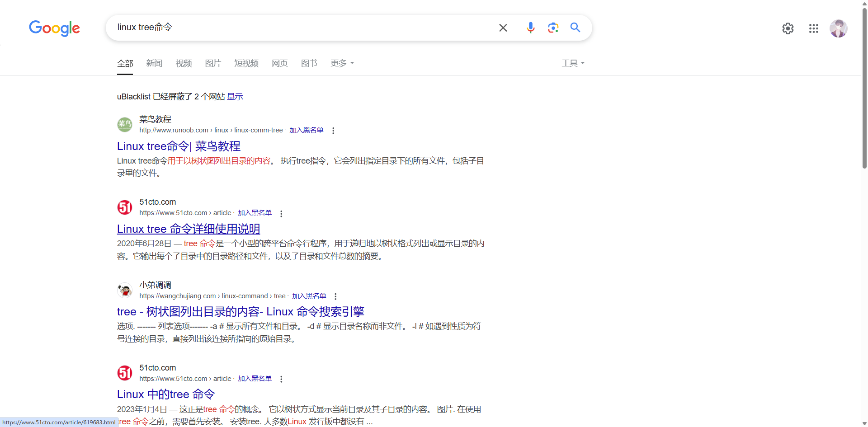The image size is (868, 427).
Task: Click the 小弟调调 site name
Action: 155,285
